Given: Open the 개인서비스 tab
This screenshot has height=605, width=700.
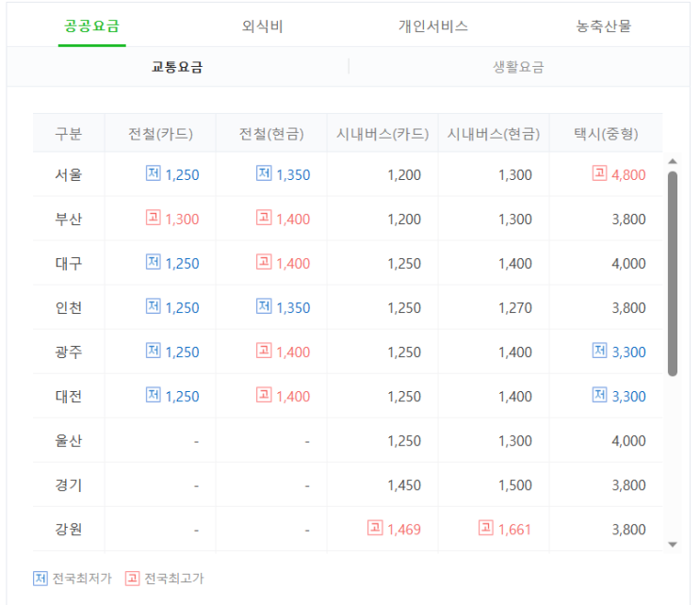Looking at the screenshot, I should (x=433, y=26).
